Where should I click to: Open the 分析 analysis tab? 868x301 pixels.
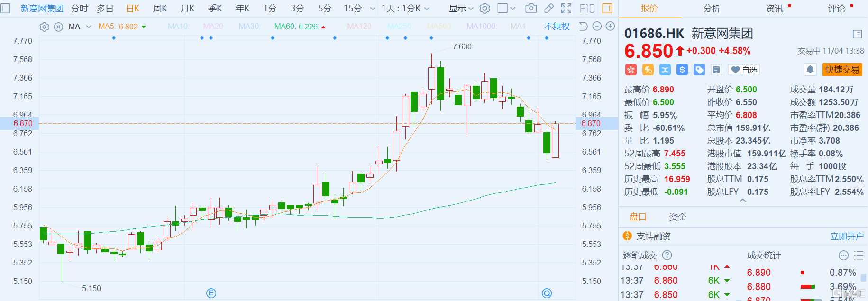click(712, 8)
